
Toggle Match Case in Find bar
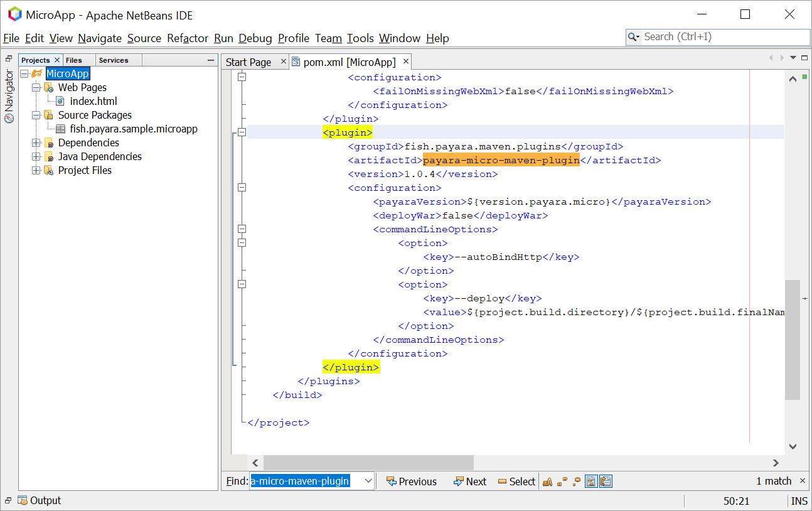(548, 481)
